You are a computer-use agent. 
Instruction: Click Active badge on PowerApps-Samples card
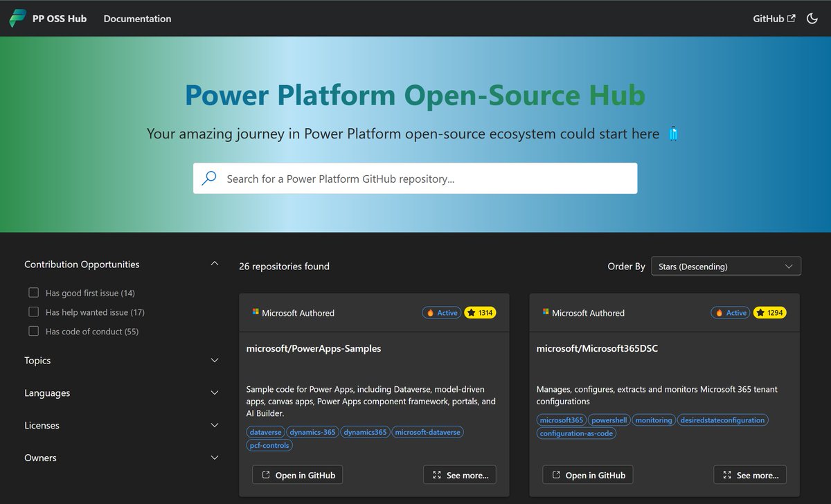tap(442, 313)
